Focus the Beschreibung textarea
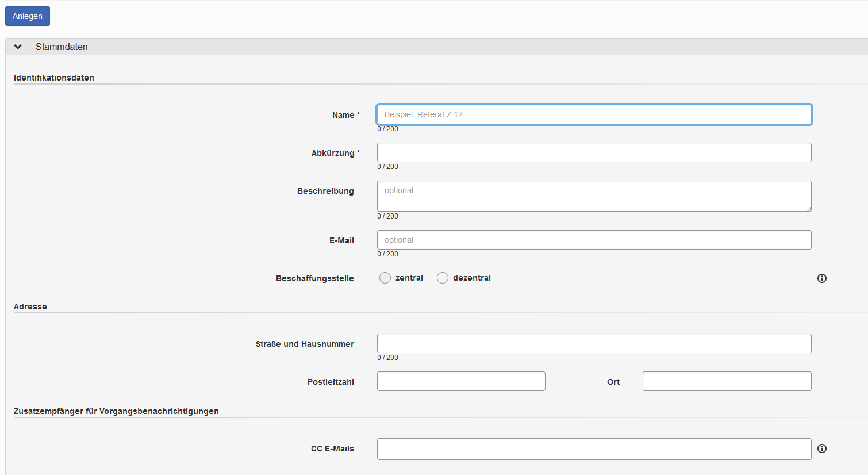 click(594, 196)
